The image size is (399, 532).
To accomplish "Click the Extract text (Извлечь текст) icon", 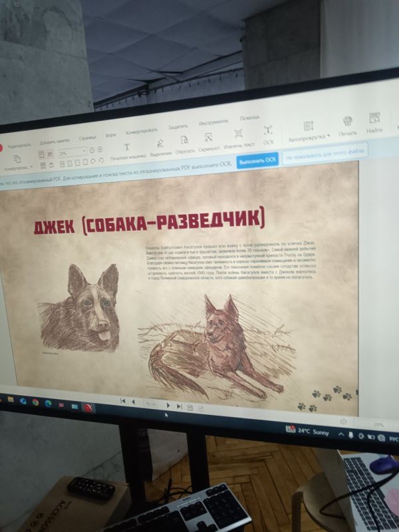I will point(239,135).
